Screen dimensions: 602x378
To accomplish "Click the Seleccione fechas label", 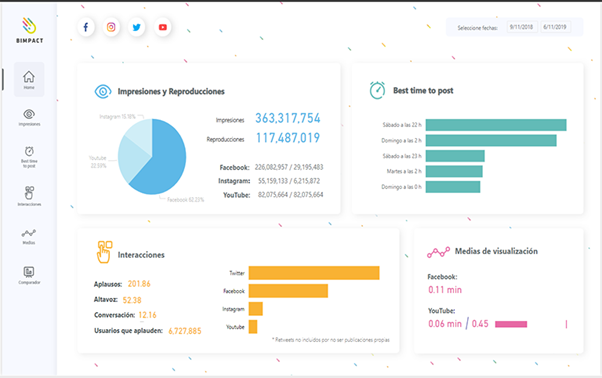I will pyautogui.click(x=477, y=28).
